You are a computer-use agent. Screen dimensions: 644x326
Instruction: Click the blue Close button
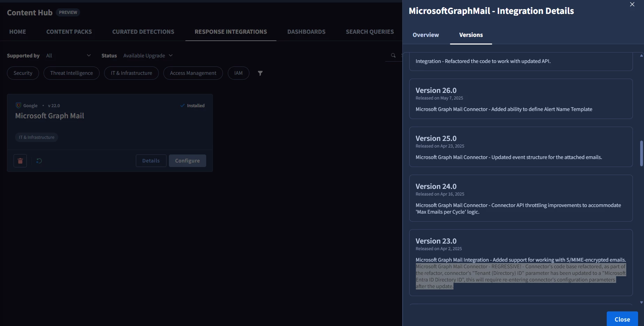point(622,319)
